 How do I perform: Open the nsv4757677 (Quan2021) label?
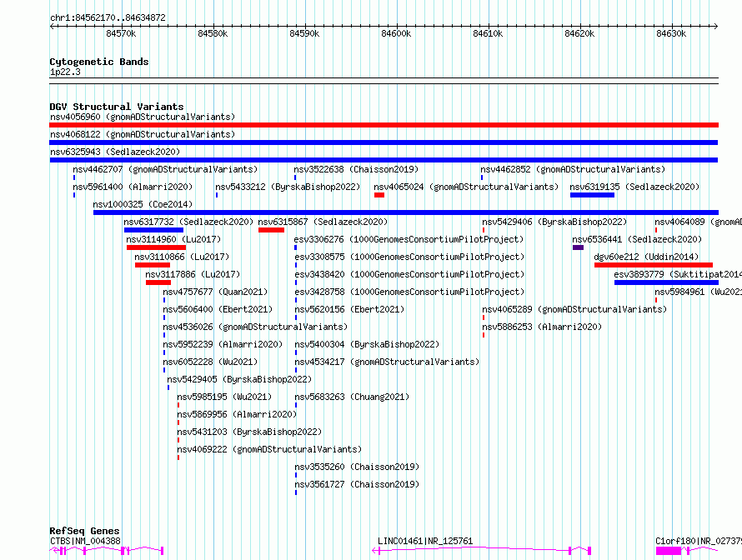point(215,292)
